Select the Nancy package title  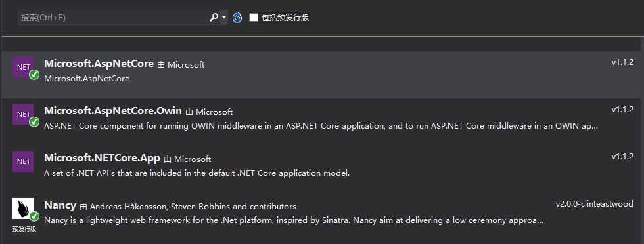[x=60, y=205]
